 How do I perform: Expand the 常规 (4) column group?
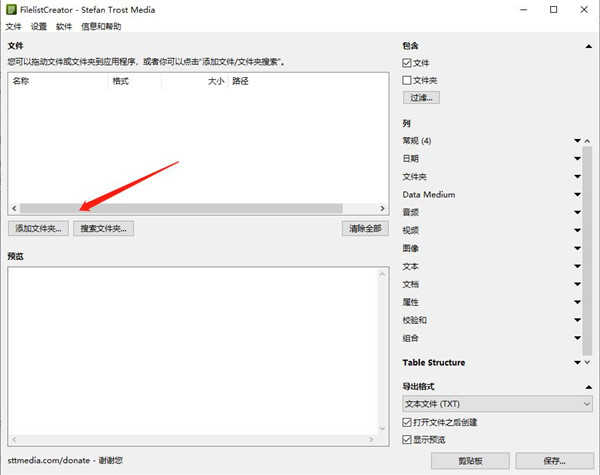coord(577,141)
